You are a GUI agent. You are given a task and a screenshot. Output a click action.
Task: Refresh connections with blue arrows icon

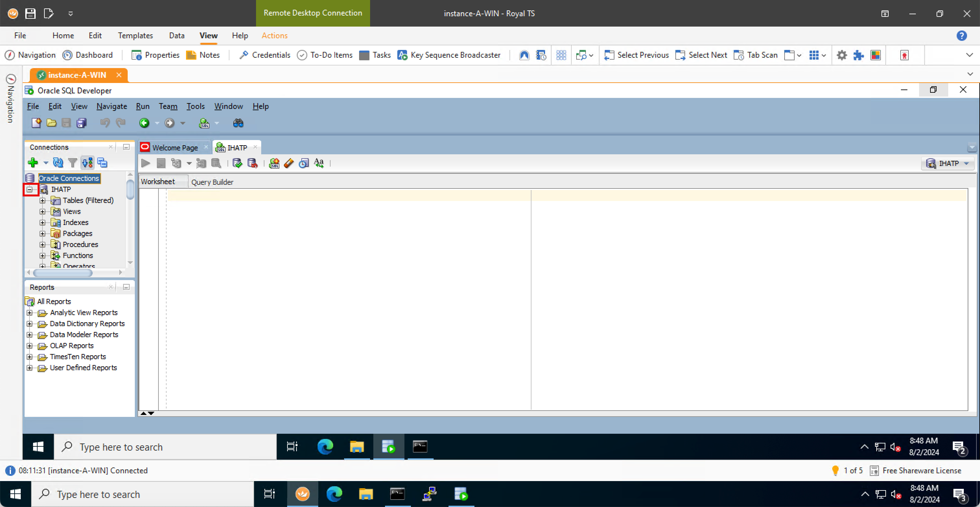coord(58,163)
